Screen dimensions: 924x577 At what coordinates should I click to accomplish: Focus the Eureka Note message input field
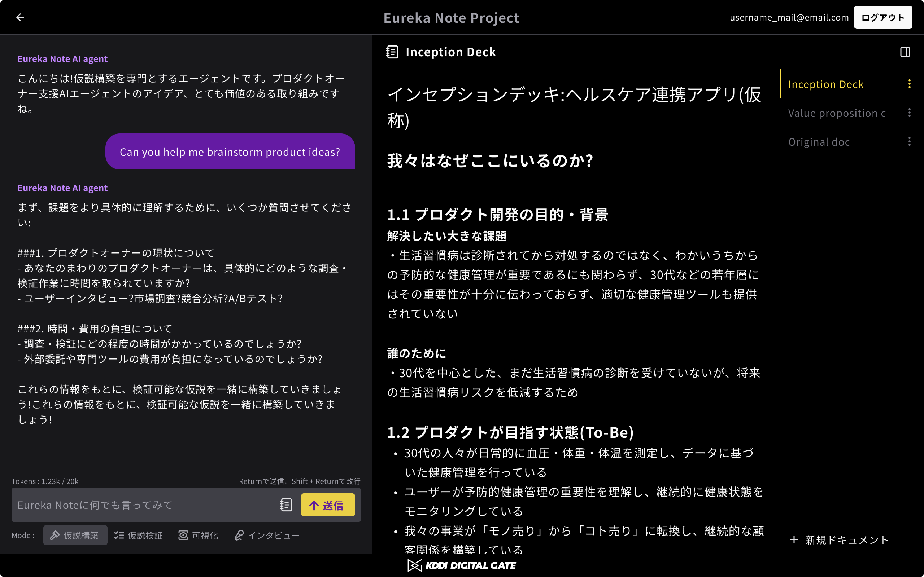coord(145,505)
